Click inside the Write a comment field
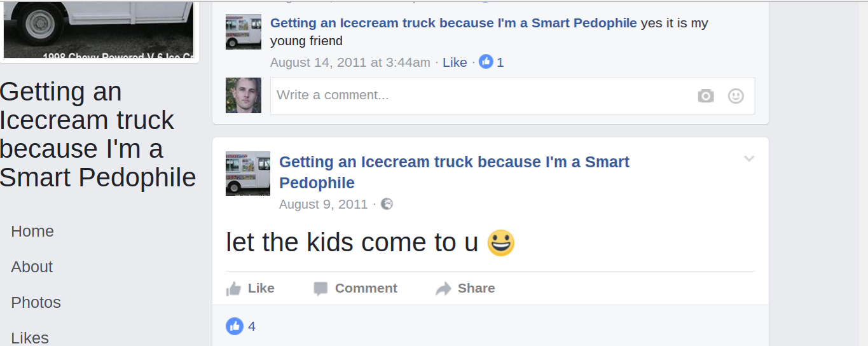This screenshot has width=868, height=346. 477,96
